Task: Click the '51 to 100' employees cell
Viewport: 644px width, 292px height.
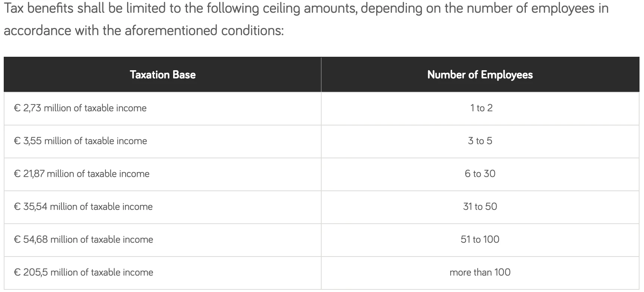Action: (480, 240)
